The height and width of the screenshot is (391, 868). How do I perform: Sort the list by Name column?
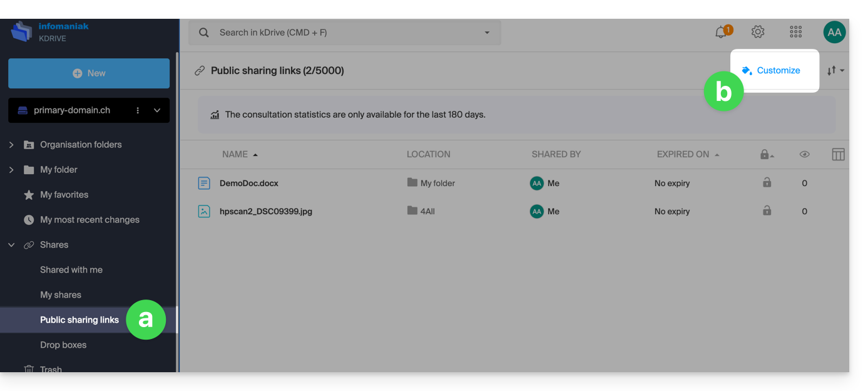[x=235, y=154]
